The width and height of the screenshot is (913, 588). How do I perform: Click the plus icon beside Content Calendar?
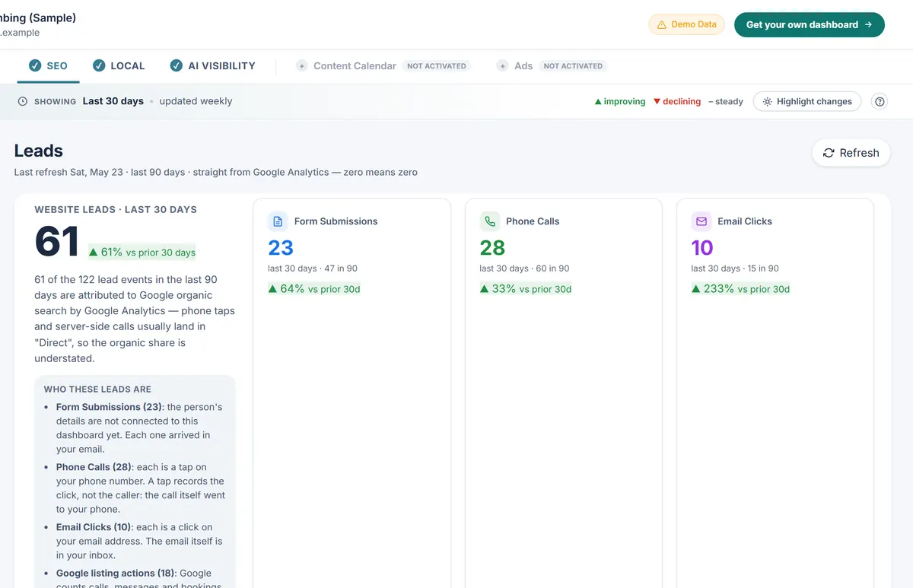301,66
